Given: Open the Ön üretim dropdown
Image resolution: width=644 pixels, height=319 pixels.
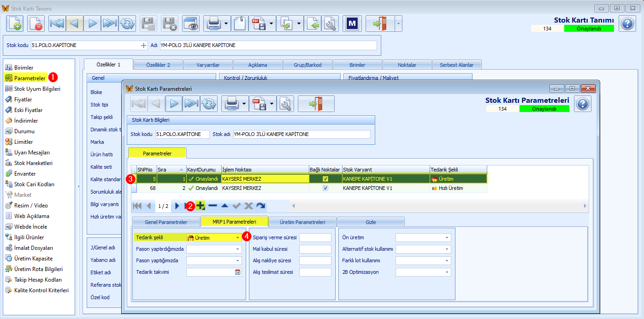Looking at the screenshot, I should coord(447,237).
